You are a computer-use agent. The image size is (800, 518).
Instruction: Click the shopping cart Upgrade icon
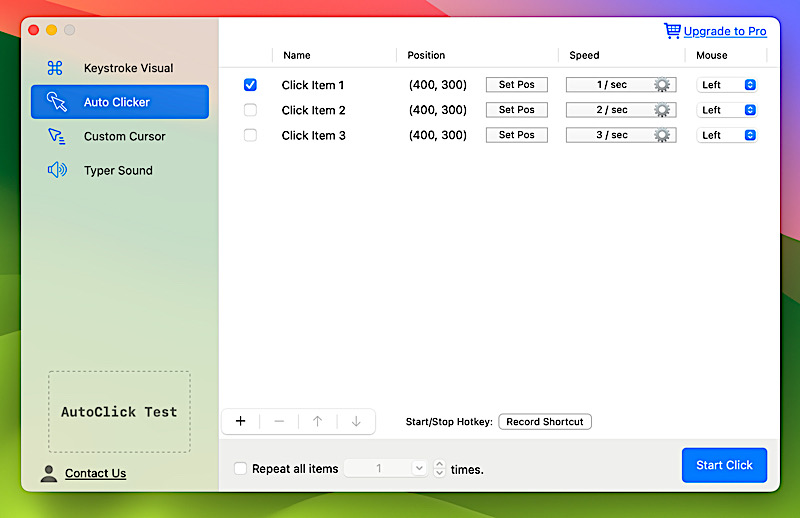pyautogui.click(x=672, y=31)
